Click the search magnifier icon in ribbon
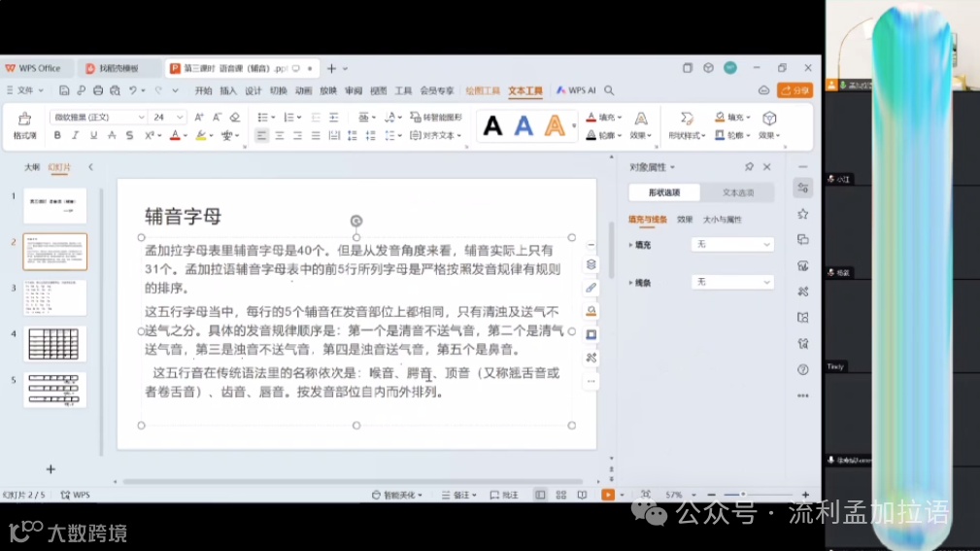Viewport: 980px width, 551px height. pos(609,90)
